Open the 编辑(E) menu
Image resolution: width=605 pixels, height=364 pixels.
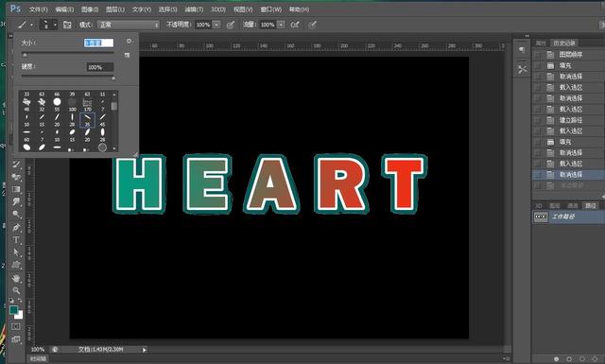coord(64,9)
